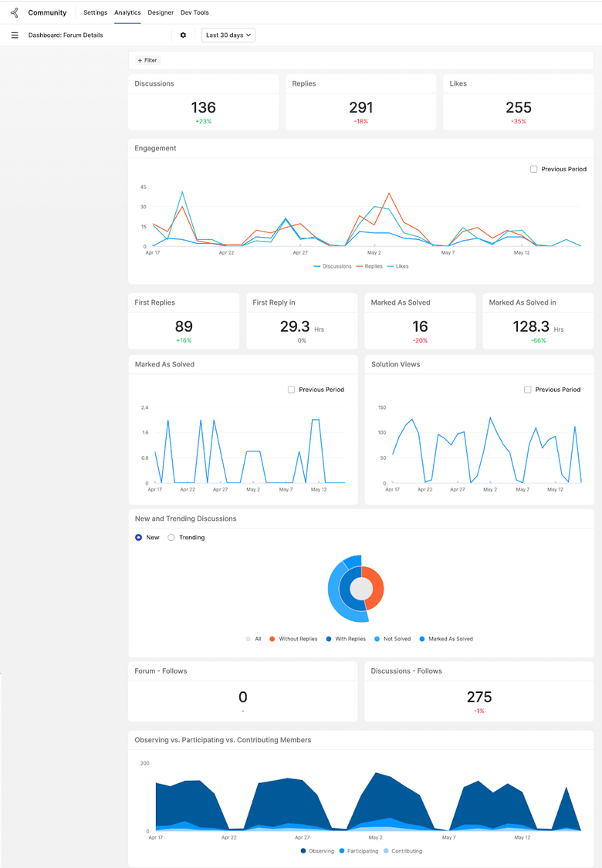This screenshot has width=602, height=868.
Task: Toggle Observing series in members legend
Action: 317,851
